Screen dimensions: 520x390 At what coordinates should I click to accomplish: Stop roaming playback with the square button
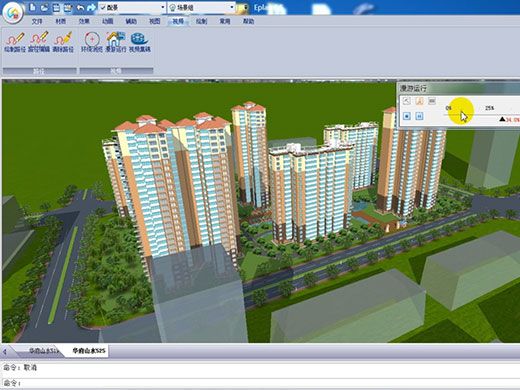pos(407,116)
